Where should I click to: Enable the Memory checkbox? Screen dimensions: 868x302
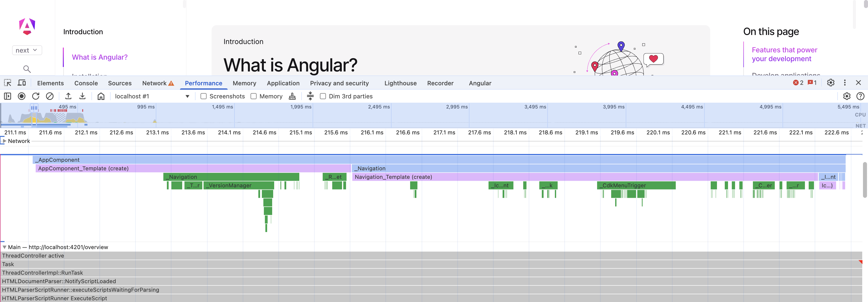254,96
